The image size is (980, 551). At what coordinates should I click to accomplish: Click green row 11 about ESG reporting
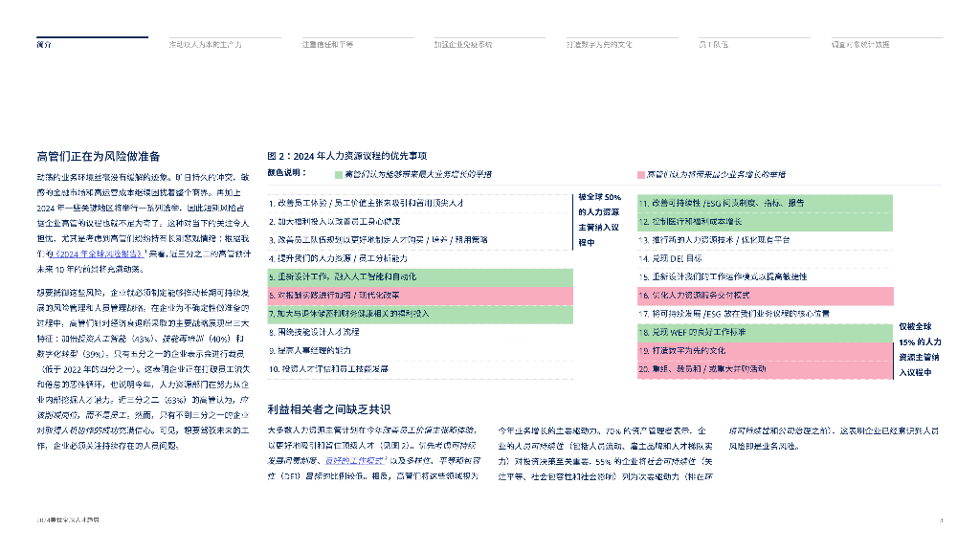pos(765,204)
